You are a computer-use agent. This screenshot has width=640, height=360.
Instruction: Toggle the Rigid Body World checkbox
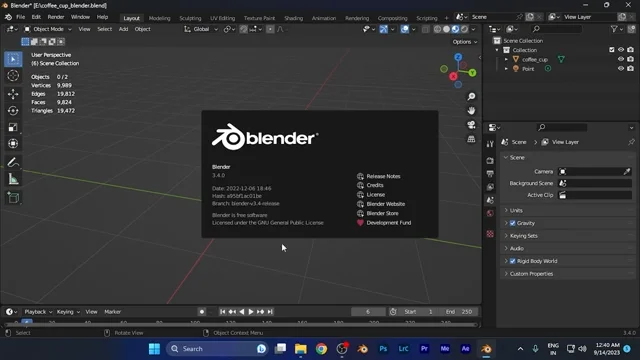513,261
